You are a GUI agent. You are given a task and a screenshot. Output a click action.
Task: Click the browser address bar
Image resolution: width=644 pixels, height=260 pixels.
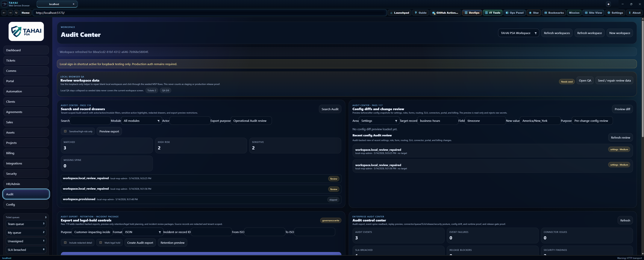coord(210,13)
